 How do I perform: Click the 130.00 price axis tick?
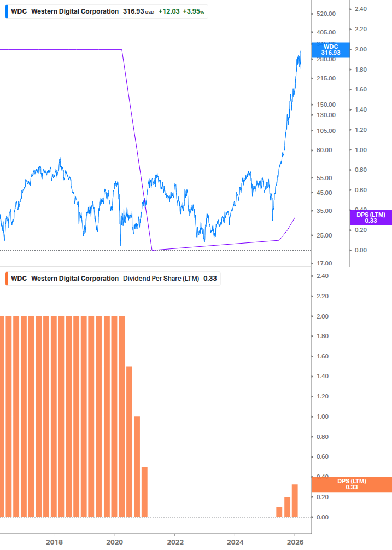pyautogui.click(x=326, y=115)
